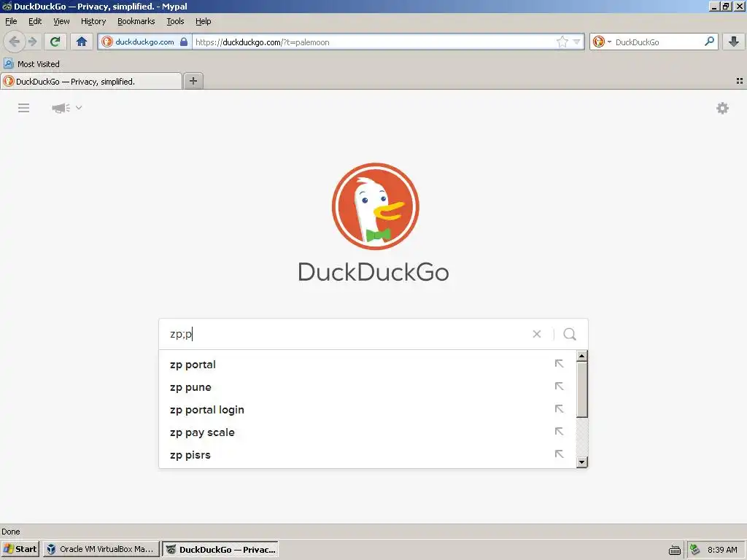The width and height of the screenshot is (747, 560).
Task: Expand the chevron beside the megaphone
Action: pos(79,108)
